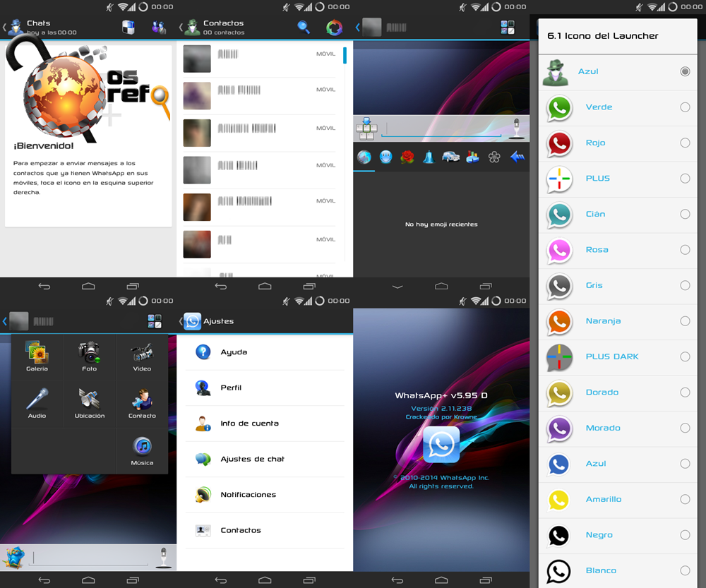Screen dimensions: 706x588
Task: Select the Rojo launcher icon option
Action: [x=618, y=143]
